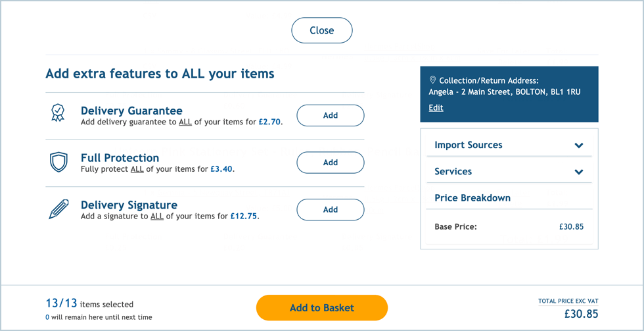Click the orange Add to Basket button
The height and width of the screenshot is (331, 644).
[x=321, y=308]
